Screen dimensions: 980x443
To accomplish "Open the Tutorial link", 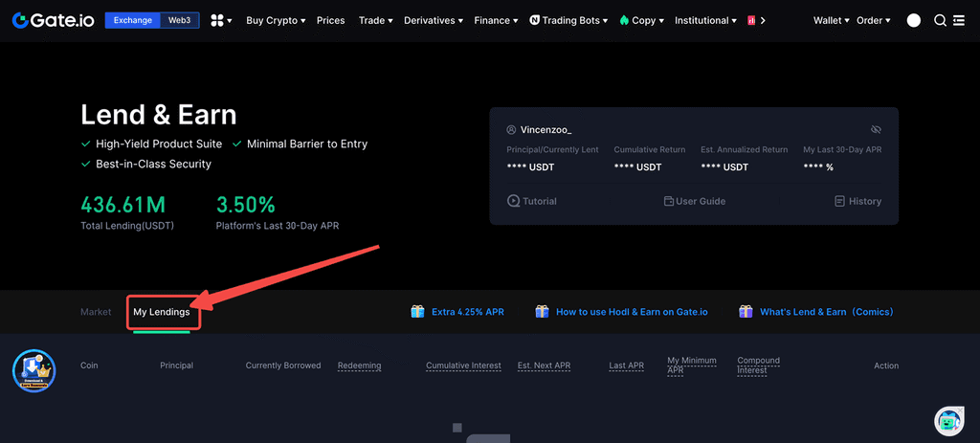I will 532,201.
